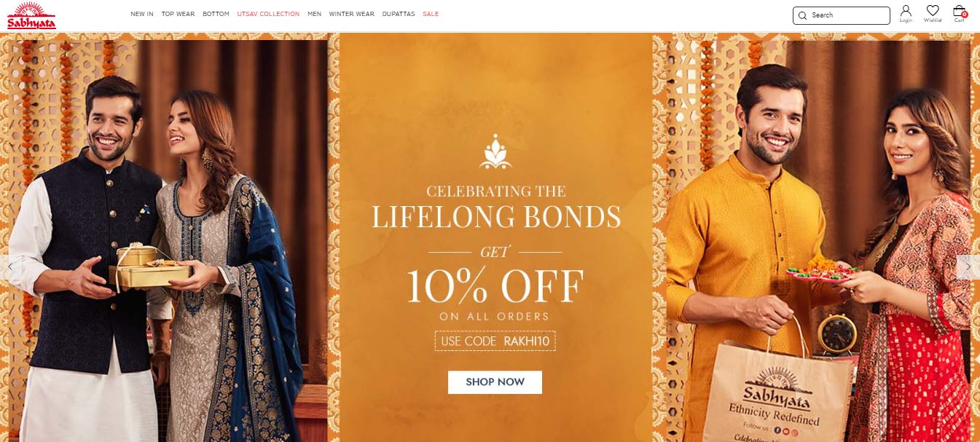Focus the Search input field
Image resolution: width=980 pixels, height=442 pixels.
pos(841,15)
